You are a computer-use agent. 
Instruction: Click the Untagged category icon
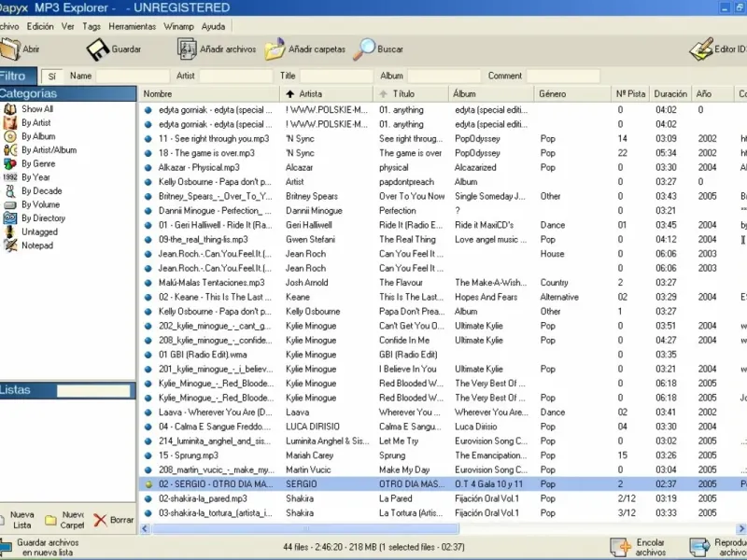[x=10, y=231]
